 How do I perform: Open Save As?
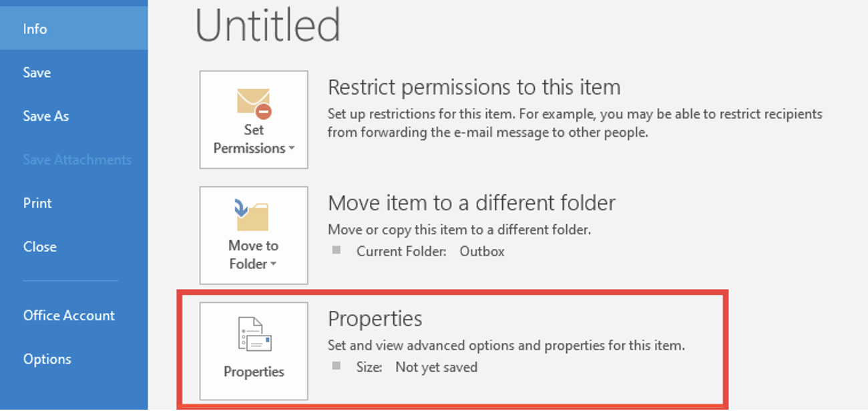click(x=46, y=115)
